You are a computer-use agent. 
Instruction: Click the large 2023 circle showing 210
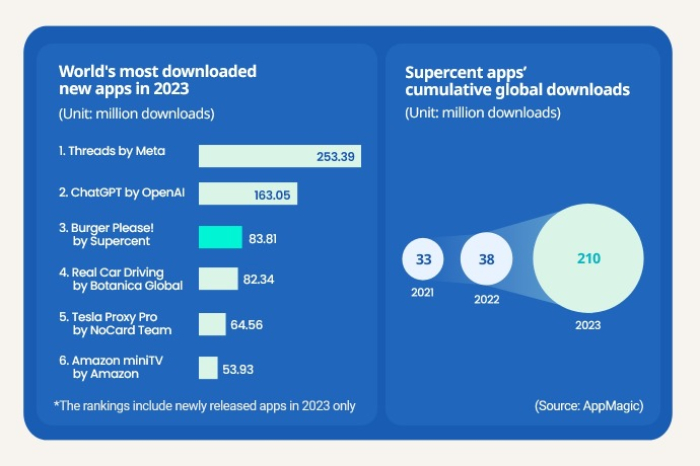[x=588, y=258]
